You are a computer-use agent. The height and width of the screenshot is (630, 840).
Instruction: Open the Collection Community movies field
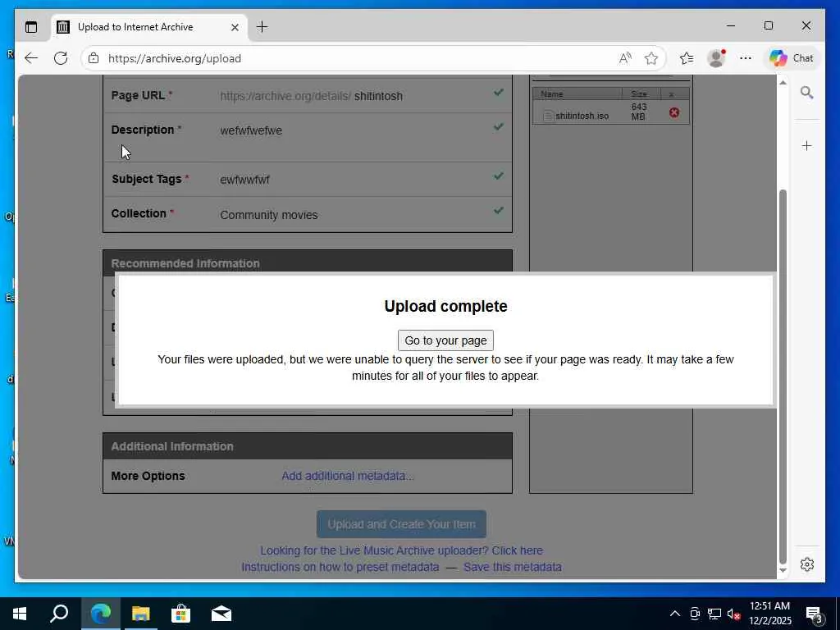click(x=269, y=215)
